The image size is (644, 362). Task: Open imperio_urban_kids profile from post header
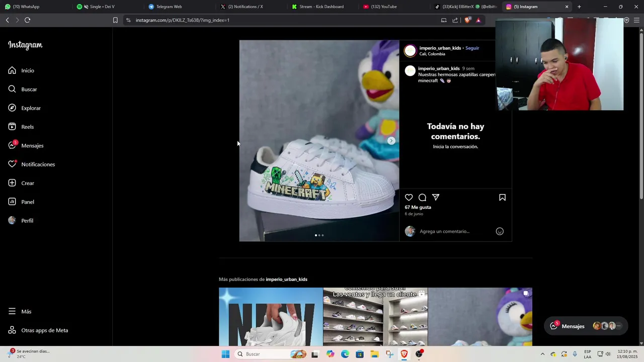[x=440, y=48]
